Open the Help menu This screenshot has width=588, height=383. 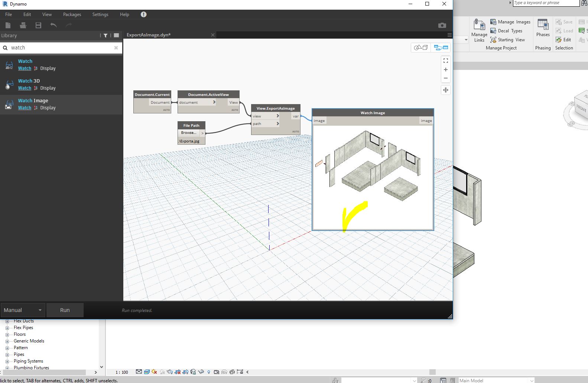coord(124,15)
